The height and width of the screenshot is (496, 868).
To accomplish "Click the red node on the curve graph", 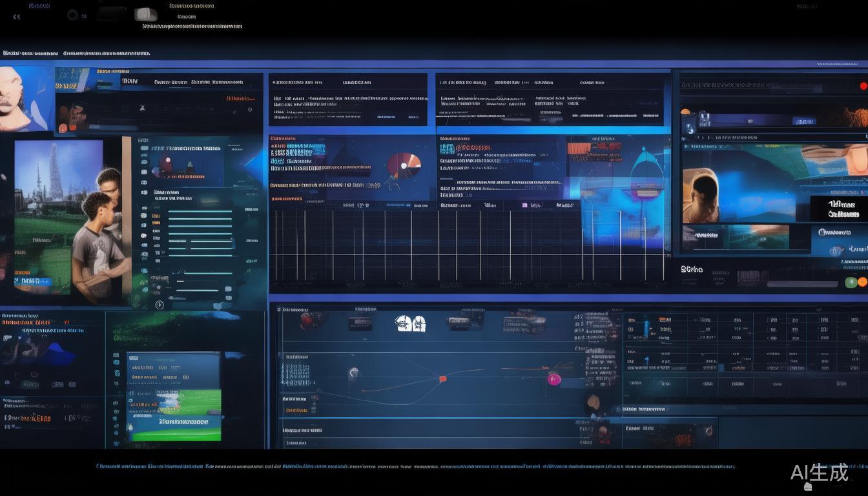I will (x=442, y=378).
